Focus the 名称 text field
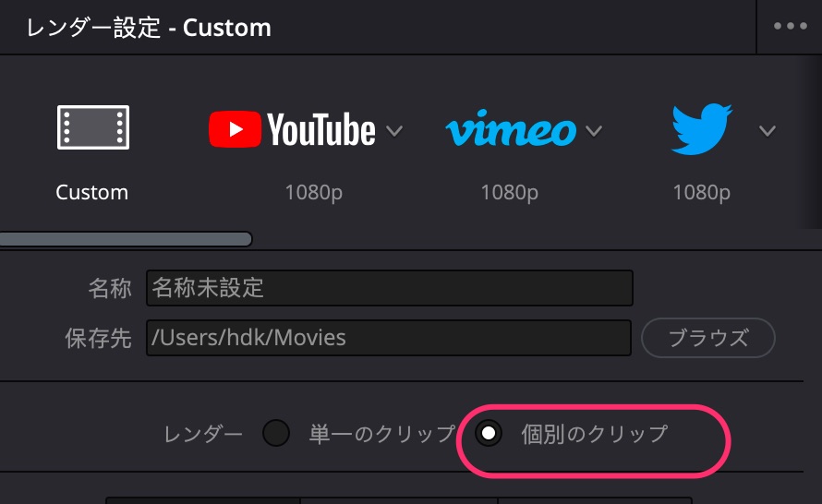This screenshot has height=504, width=822. (390, 288)
